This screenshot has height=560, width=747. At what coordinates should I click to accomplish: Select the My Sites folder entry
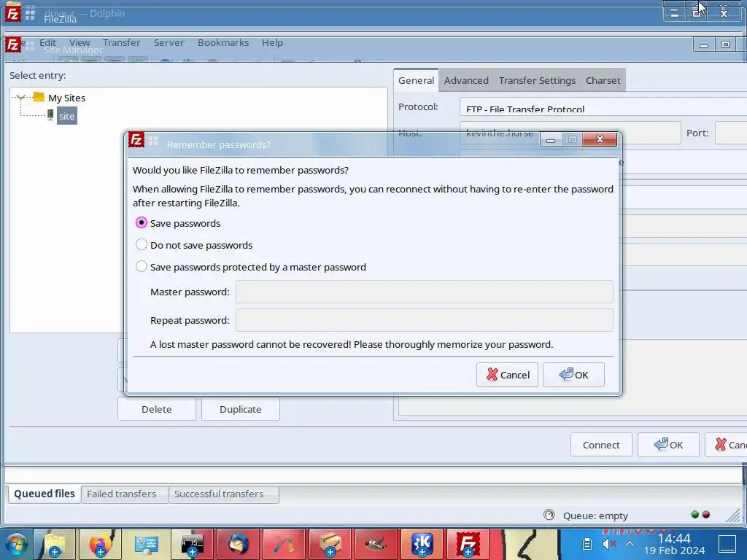coord(66,98)
